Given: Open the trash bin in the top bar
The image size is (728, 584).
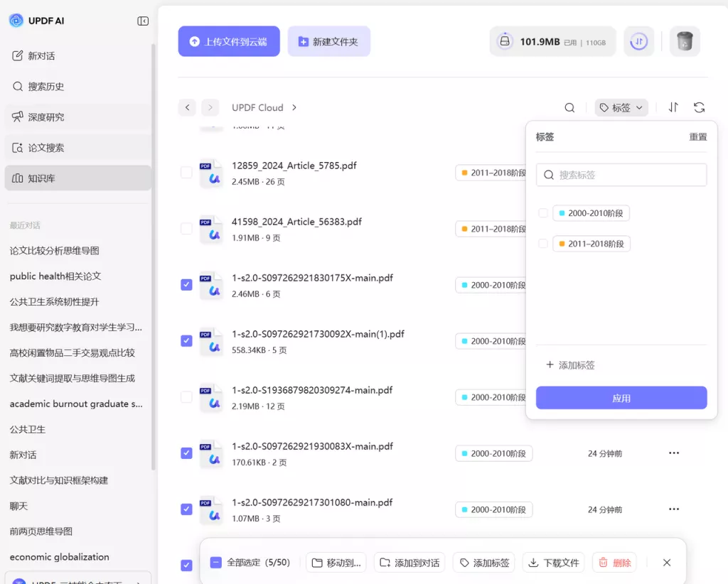Looking at the screenshot, I should (x=684, y=41).
